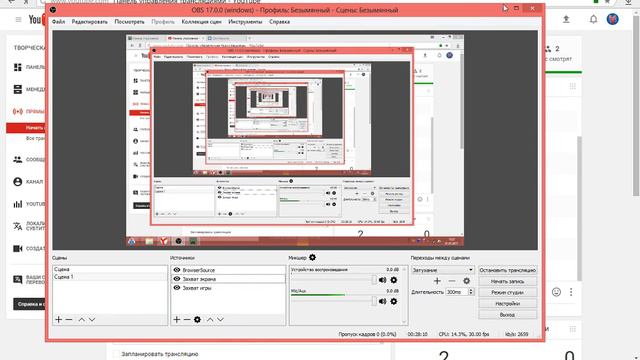The image size is (640, 360).
Task: Click Пропуск кадров 0 (0.0%) in the status bar
Action: pyautogui.click(x=367, y=334)
